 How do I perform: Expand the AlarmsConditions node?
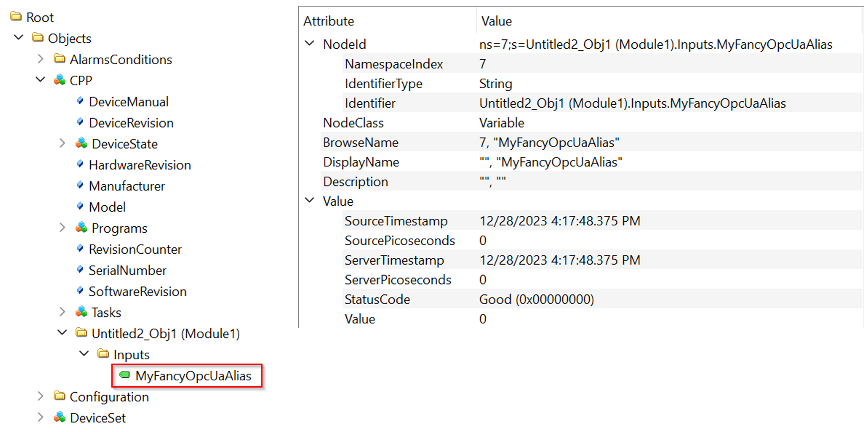(40, 59)
